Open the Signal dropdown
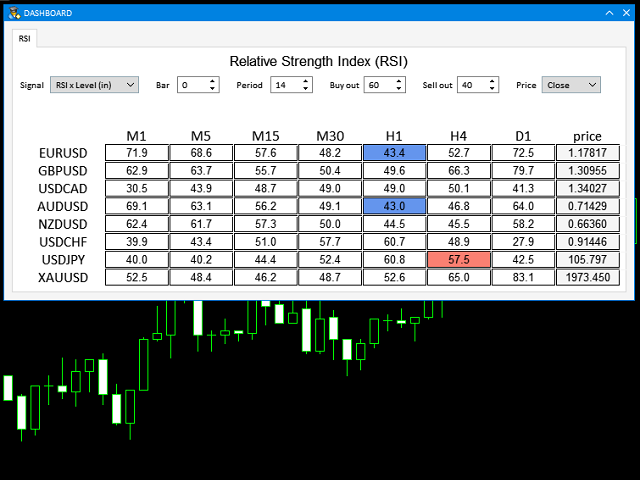Screen dimensions: 640x480 point(94,85)
